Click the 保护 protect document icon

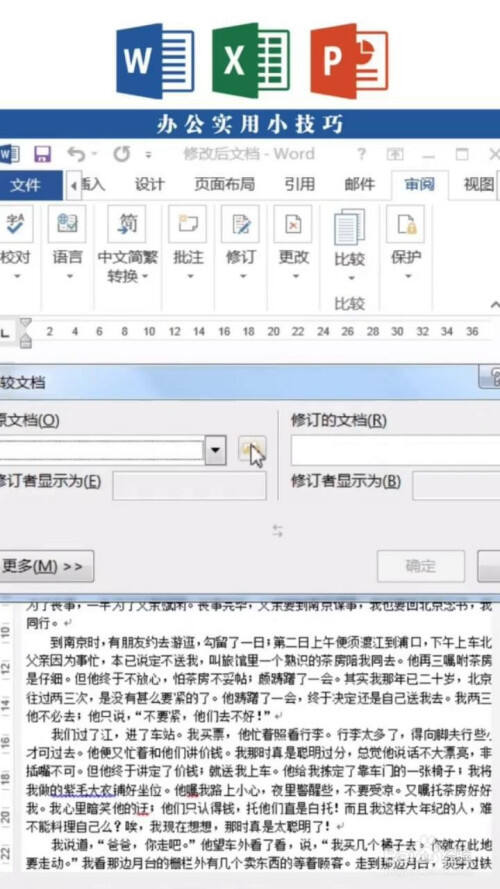(x=405, y=224)
